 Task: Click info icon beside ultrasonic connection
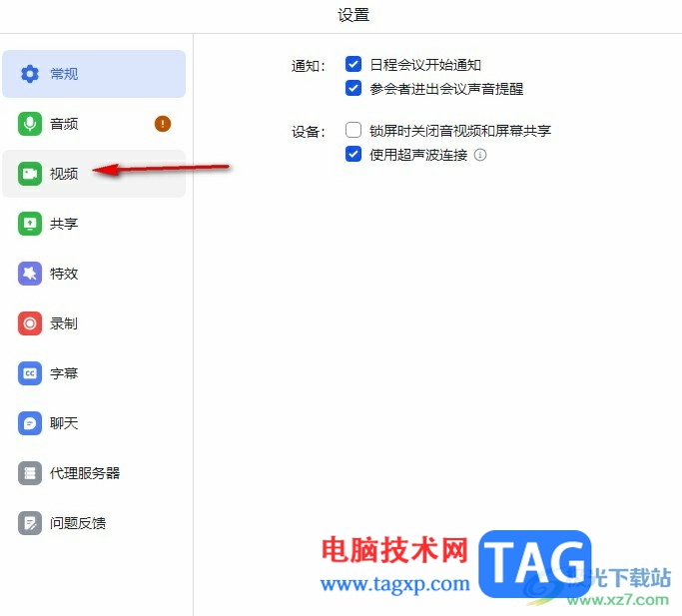pos(480,155)
